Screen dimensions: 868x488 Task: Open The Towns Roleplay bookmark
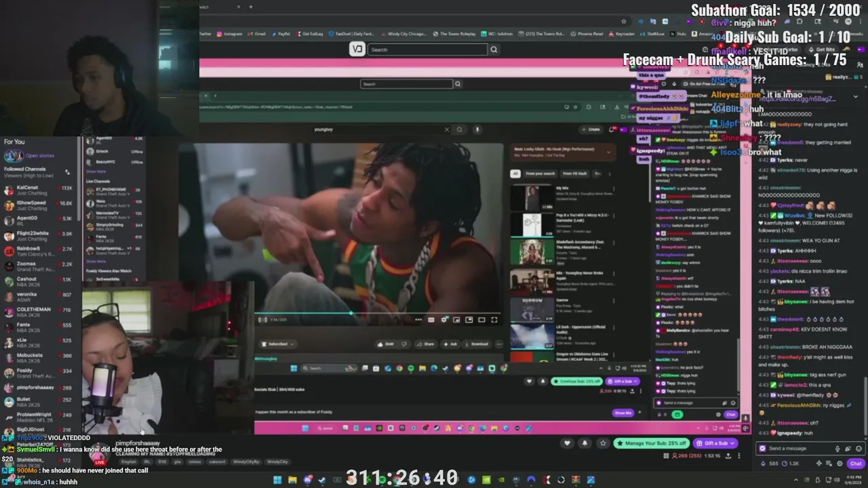[454, 34]
